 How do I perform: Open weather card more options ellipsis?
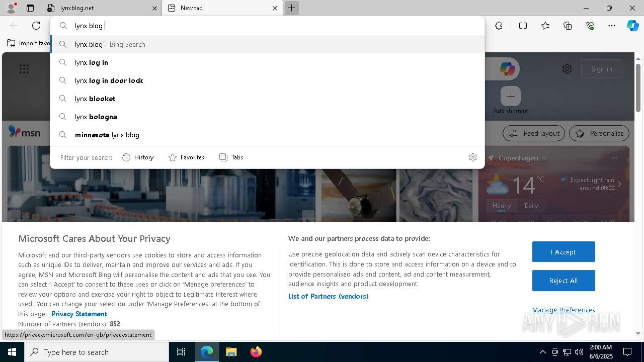614,158
